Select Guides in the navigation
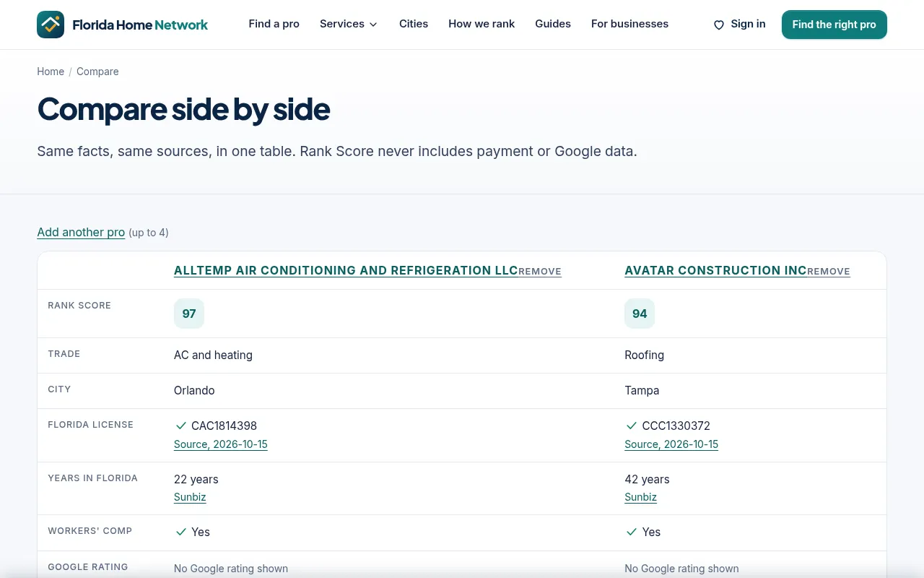This screenshot has width=924, height=578. 553,24
